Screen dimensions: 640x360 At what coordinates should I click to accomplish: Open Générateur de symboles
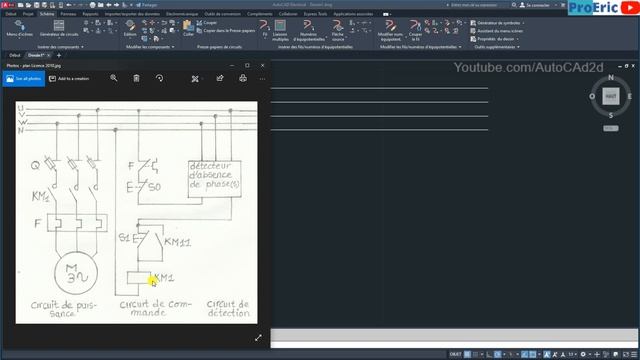(x=496, y=23)
